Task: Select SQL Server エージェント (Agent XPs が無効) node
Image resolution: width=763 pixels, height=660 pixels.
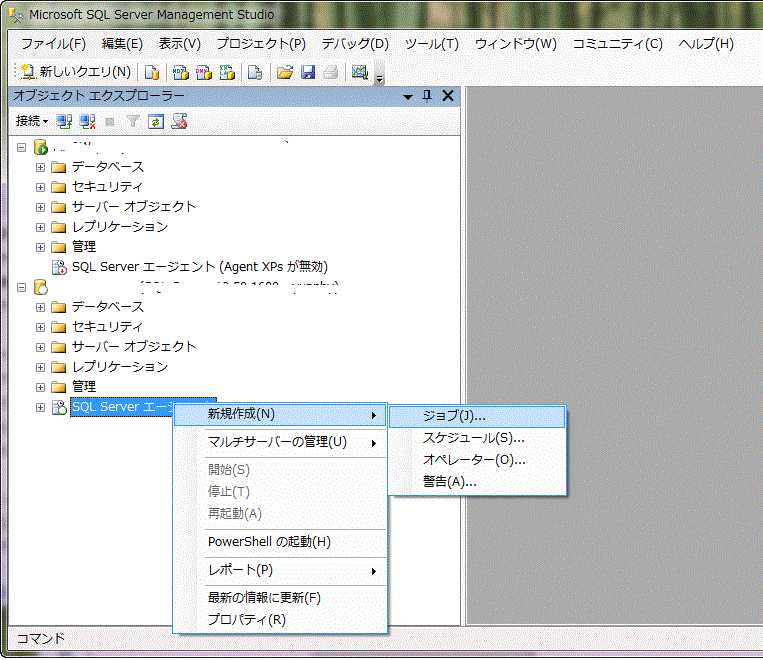Action: [200, 267]
